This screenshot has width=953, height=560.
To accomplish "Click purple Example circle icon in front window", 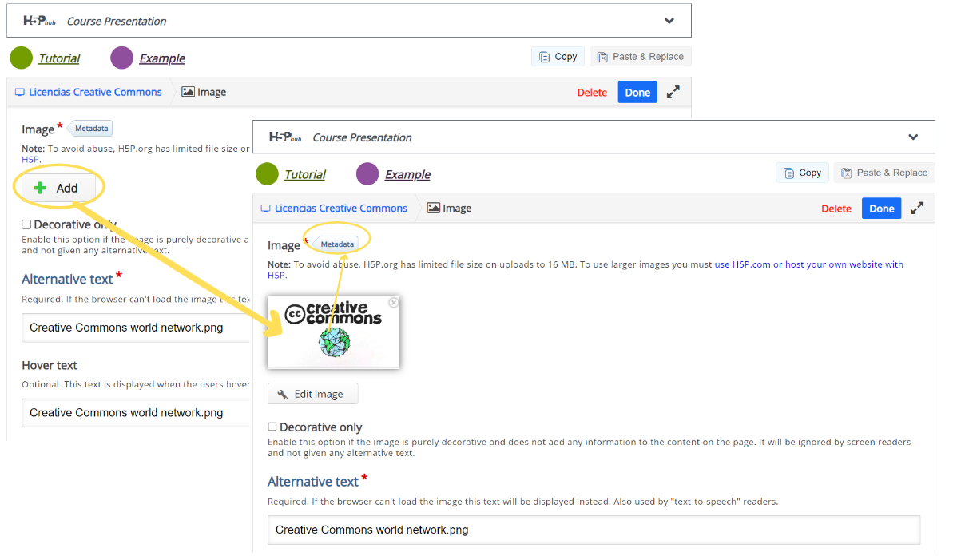I will 367,174.
